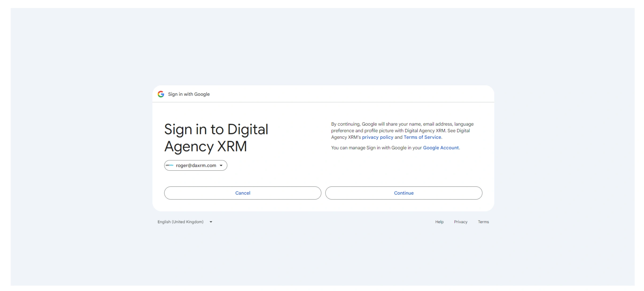Screen dimensions: 644x291
Task: Open the Help footer link
Action: coord(439,222)
